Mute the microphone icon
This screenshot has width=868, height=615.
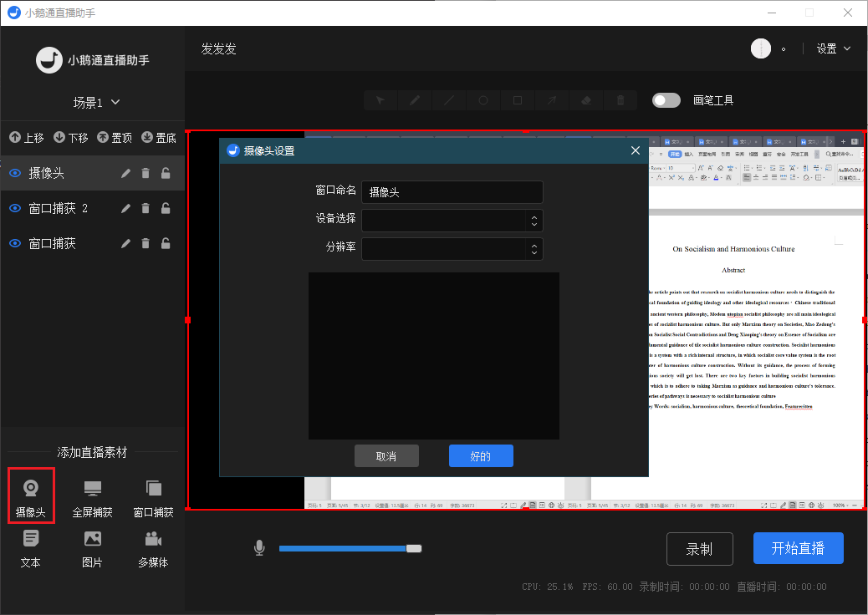tap(259, 548)
